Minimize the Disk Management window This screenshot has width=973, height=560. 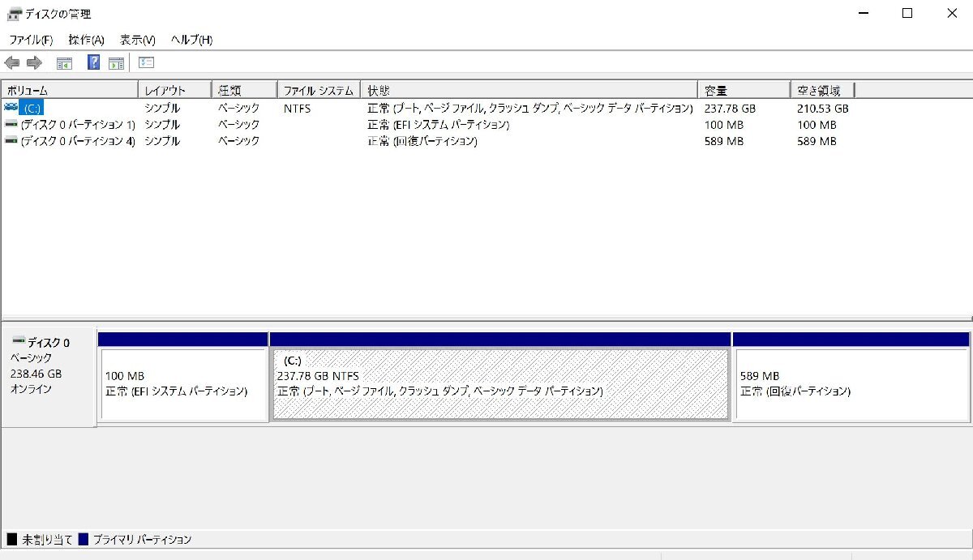click(863, 13)
